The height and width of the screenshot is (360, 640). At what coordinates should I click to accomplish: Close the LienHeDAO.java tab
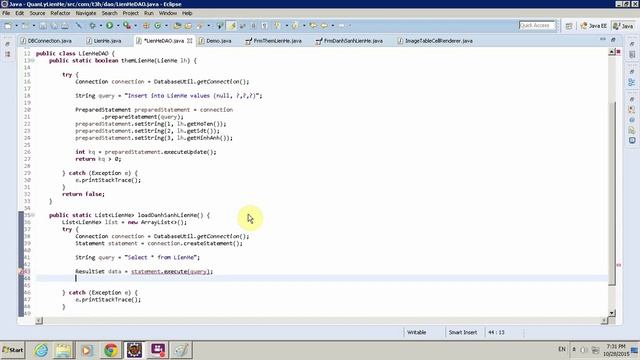189,41
